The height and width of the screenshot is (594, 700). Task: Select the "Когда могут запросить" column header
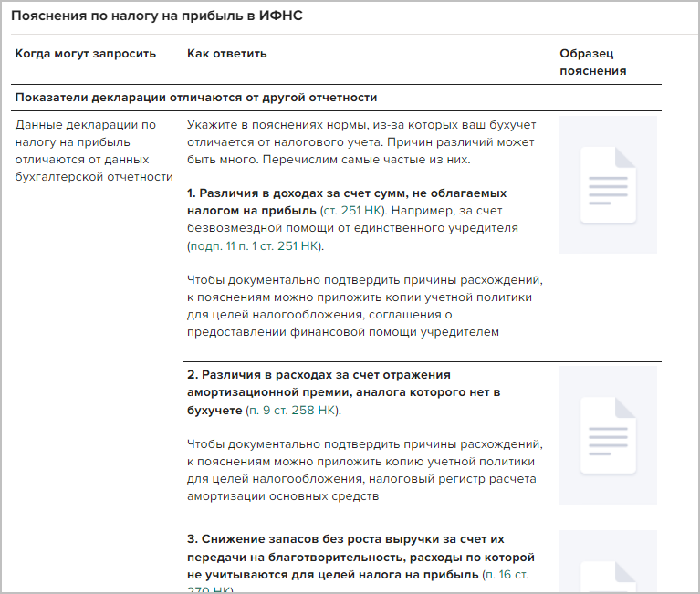[86, 54]
